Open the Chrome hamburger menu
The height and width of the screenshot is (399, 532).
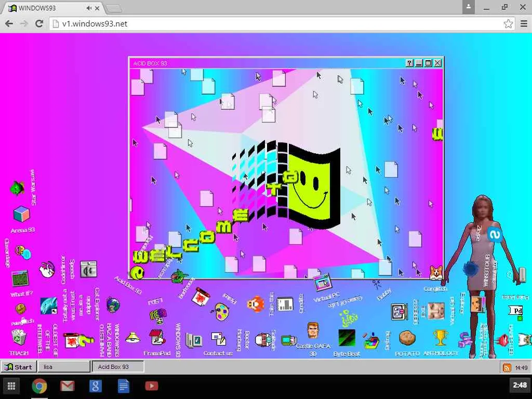(x=524, y=24)
